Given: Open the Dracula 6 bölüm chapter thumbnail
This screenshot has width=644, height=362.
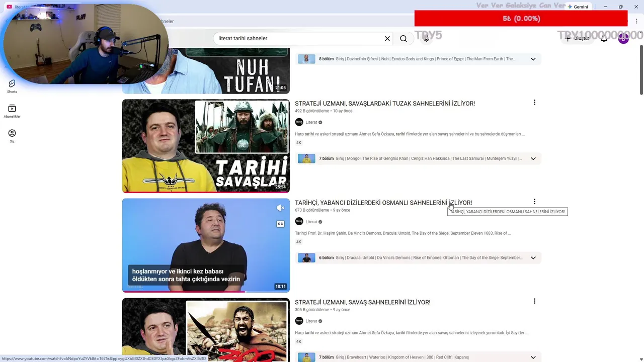Looking at the screenshot, I should [306, 257].
